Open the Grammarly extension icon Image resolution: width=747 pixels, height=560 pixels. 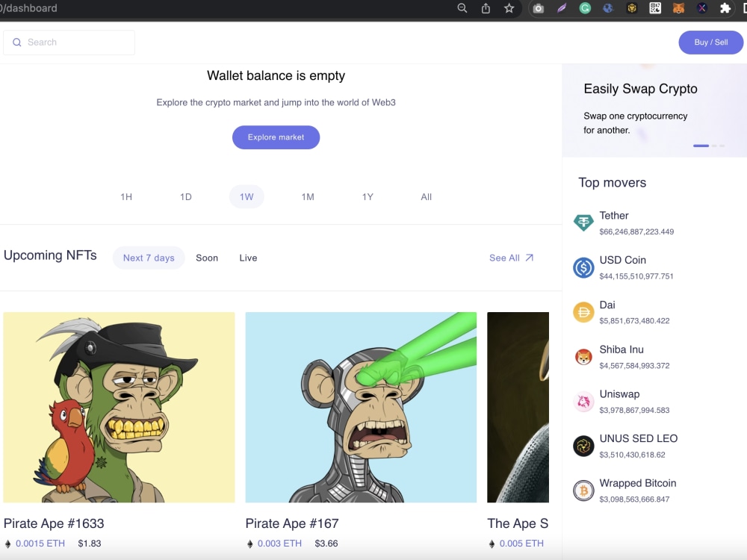point(585,8)
